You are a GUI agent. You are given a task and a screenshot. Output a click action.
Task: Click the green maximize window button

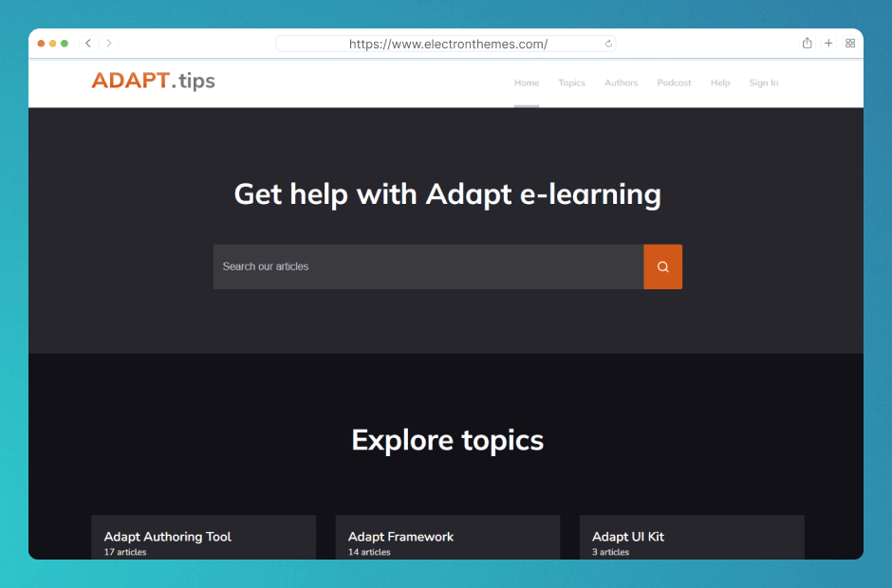(65, 44)
